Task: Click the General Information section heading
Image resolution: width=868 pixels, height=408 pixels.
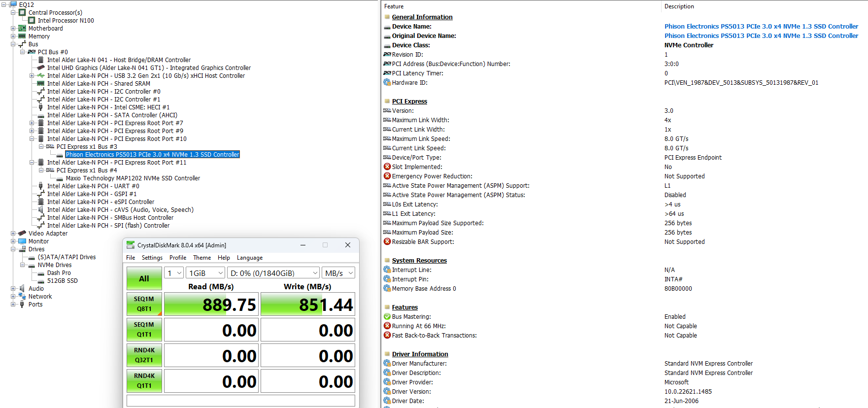Action: [x=422, y=17]
